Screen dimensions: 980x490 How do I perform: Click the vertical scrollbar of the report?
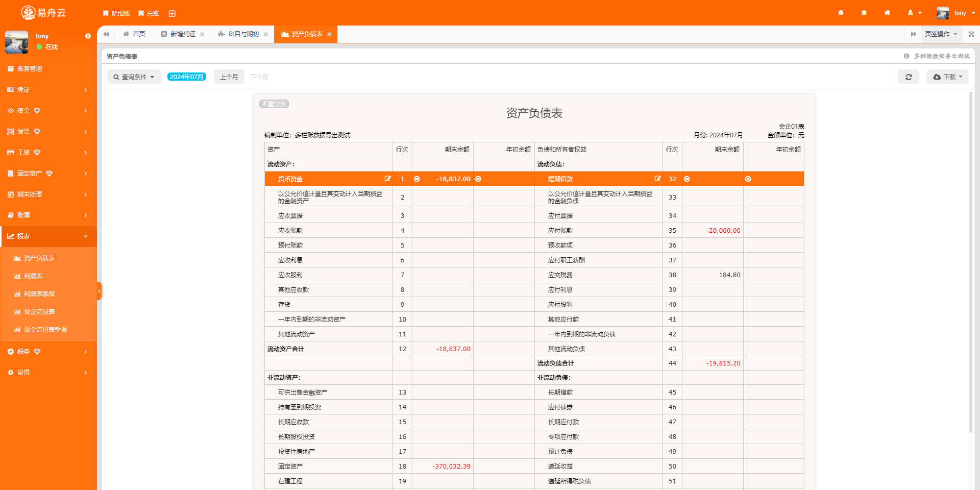pos(970,255)
